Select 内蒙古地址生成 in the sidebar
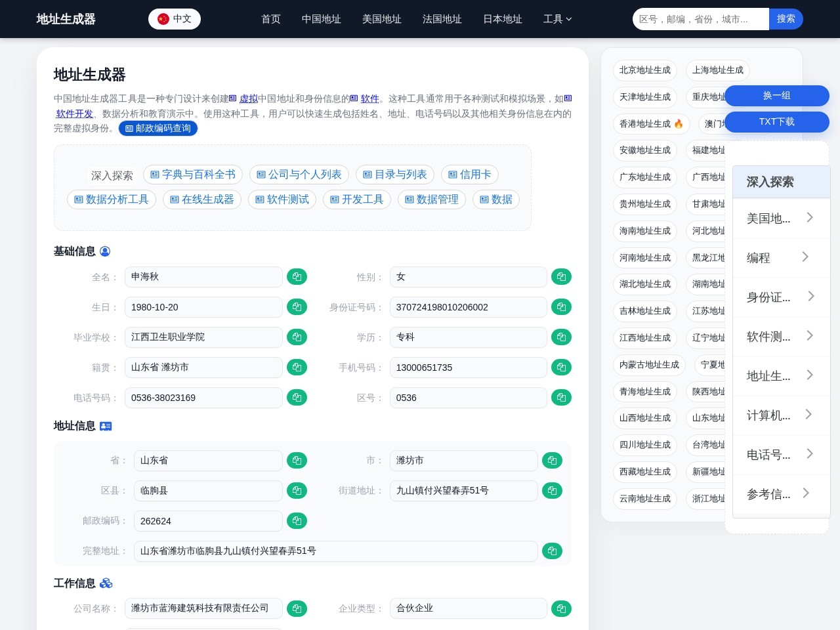840x630 pixels. (649, 365)
